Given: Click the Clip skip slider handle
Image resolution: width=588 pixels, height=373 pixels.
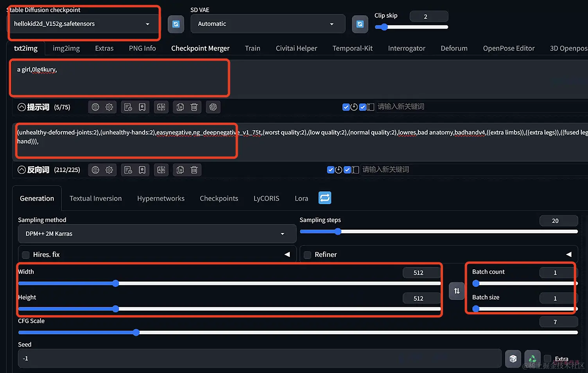Looking at the screenshot, I should (384, 27).
